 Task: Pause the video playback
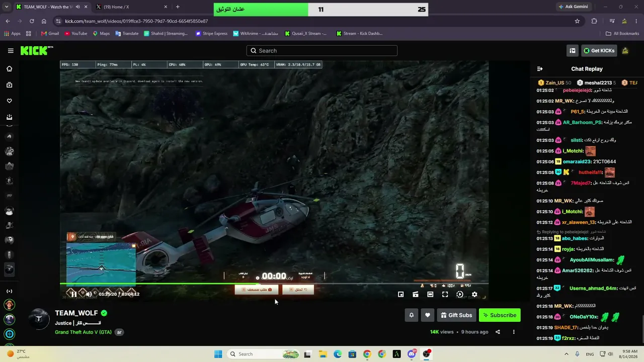[x=74, y=294]
